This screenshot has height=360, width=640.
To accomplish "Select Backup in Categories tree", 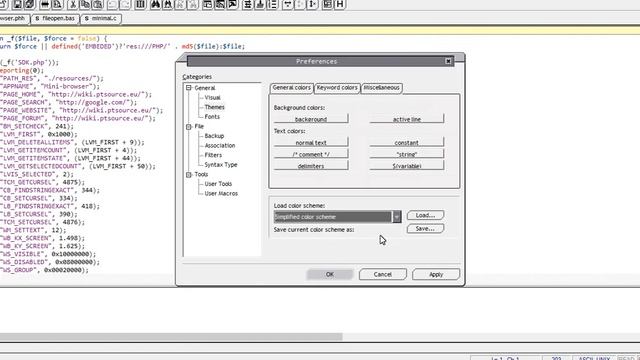I will (x=214, y=136).
